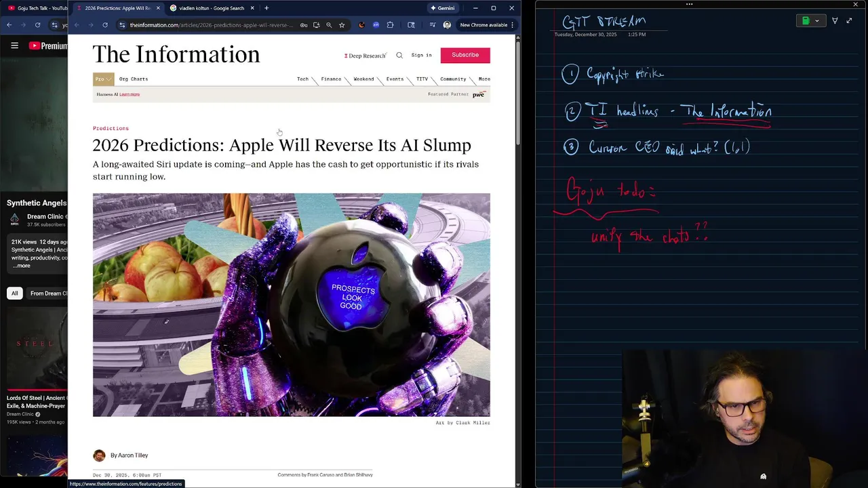Open the Events section

click(x=395, y=79)
